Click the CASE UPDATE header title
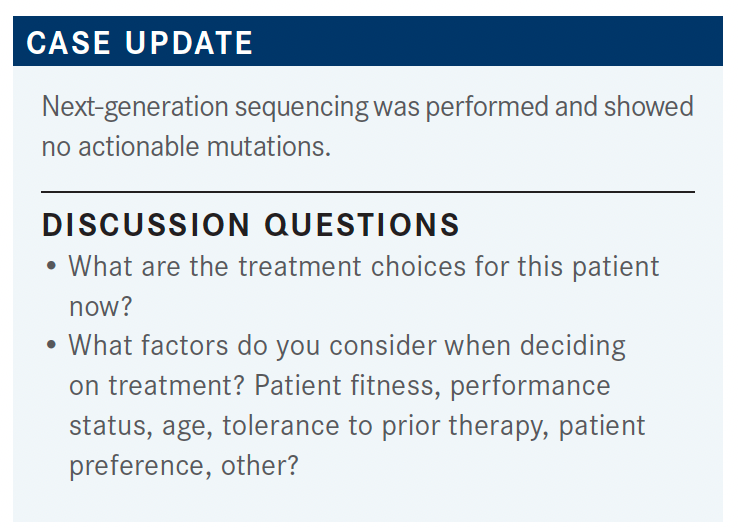738x528 pixels. (x=140, y=43)
